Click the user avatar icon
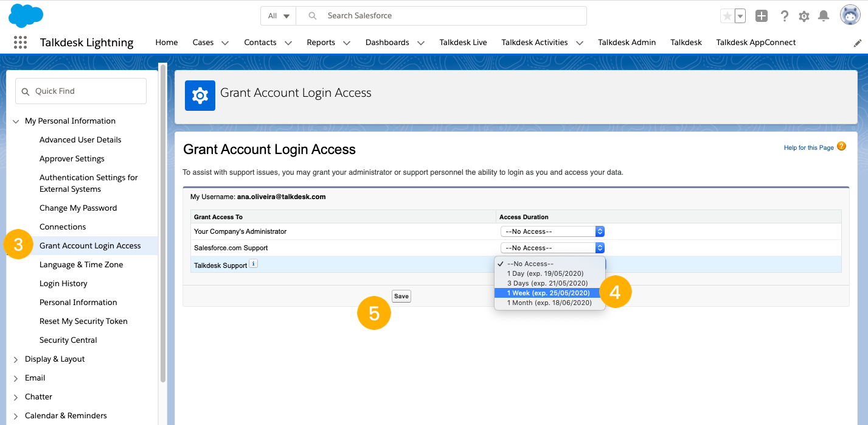Screen dimensions: 868x425 pyautogui.click(x=849, y=15)
